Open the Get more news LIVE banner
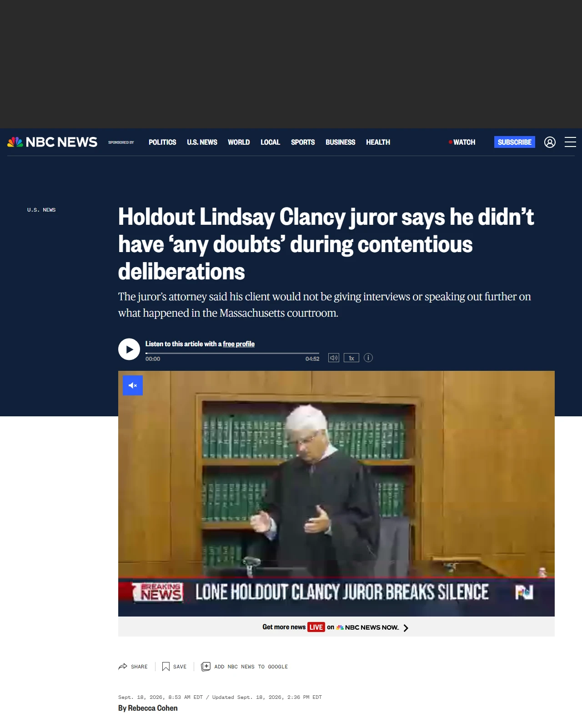Viewport: 582px width, 728px height. coord(336,627)
